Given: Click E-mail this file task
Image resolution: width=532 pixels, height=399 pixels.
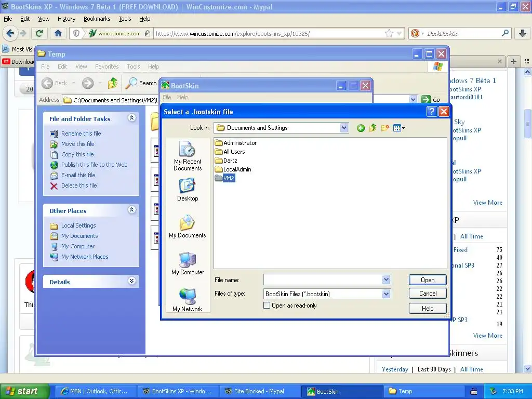Looking at the screenshot, I should [73, 175].
